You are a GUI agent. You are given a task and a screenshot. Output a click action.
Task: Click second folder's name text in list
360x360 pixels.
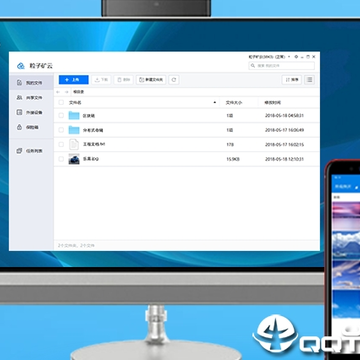[x=93, y=130]
